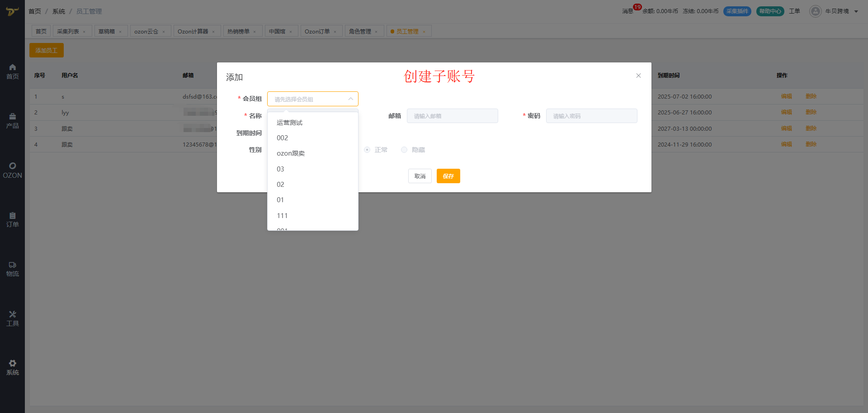Open the 采集插件 button in header
This screenshot has height=413, width=868.
click(737, 11)
